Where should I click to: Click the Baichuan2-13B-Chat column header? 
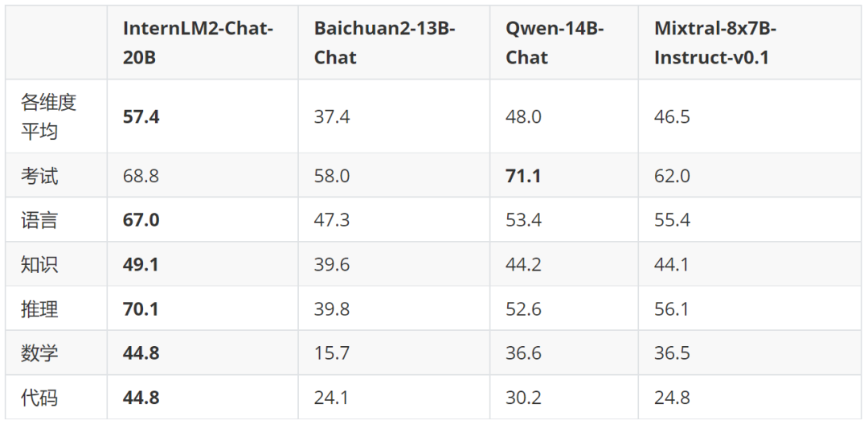point(384,43)
